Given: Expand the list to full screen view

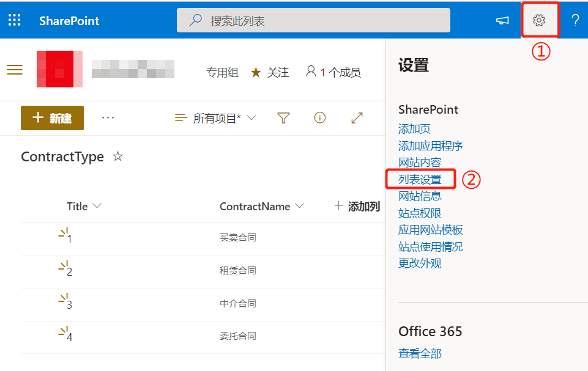Looking at the screenshot, I should tap(357, 118).
